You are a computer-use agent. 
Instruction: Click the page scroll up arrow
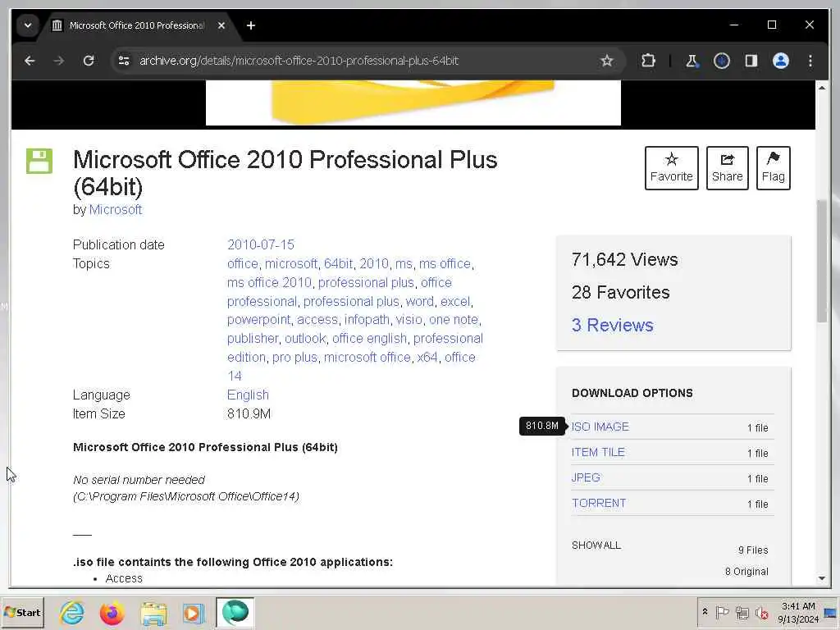822,87
